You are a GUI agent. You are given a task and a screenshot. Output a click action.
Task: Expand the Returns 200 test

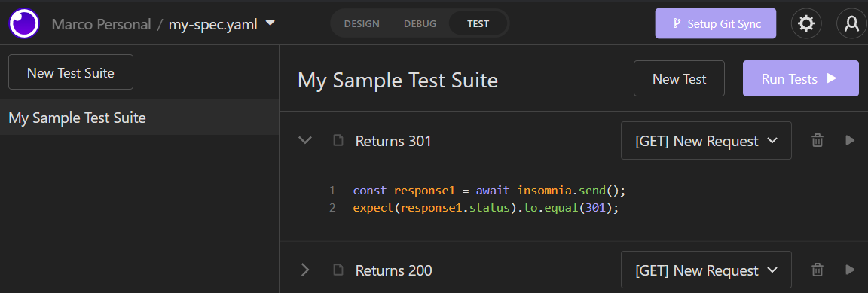pos(305,270)
